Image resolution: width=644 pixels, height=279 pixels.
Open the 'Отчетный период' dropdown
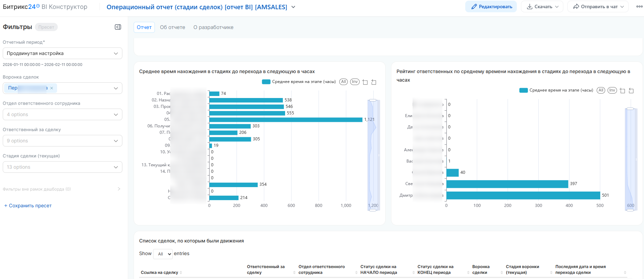point(63,53)
